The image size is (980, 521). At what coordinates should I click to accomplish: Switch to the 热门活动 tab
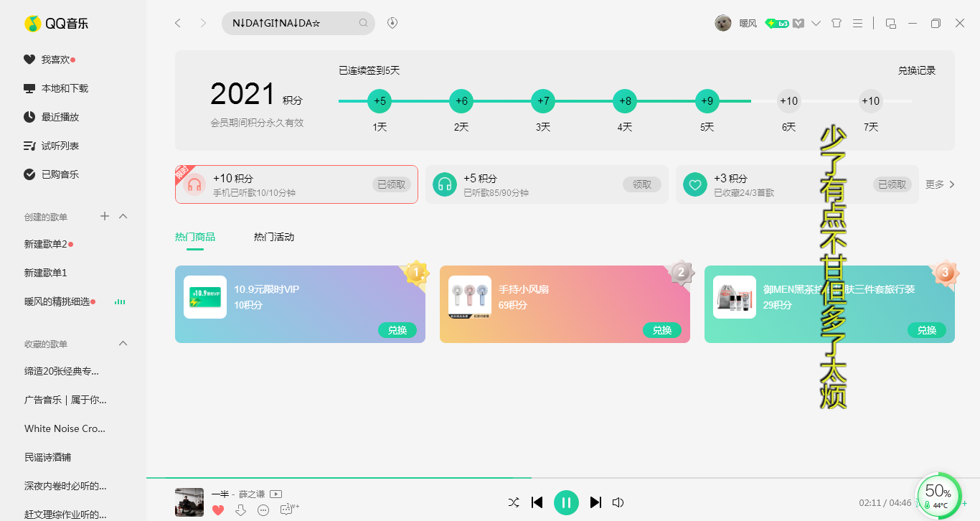point(274,237)
